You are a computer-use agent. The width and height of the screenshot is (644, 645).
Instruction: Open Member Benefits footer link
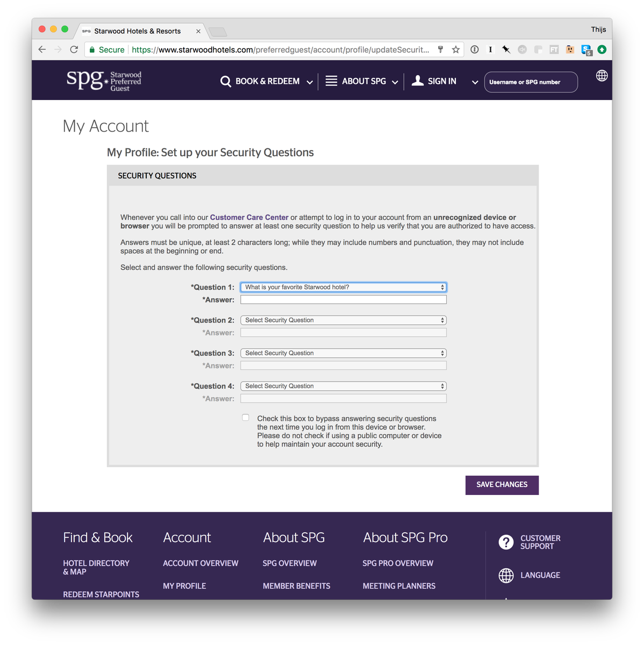[x=297, y=586]
